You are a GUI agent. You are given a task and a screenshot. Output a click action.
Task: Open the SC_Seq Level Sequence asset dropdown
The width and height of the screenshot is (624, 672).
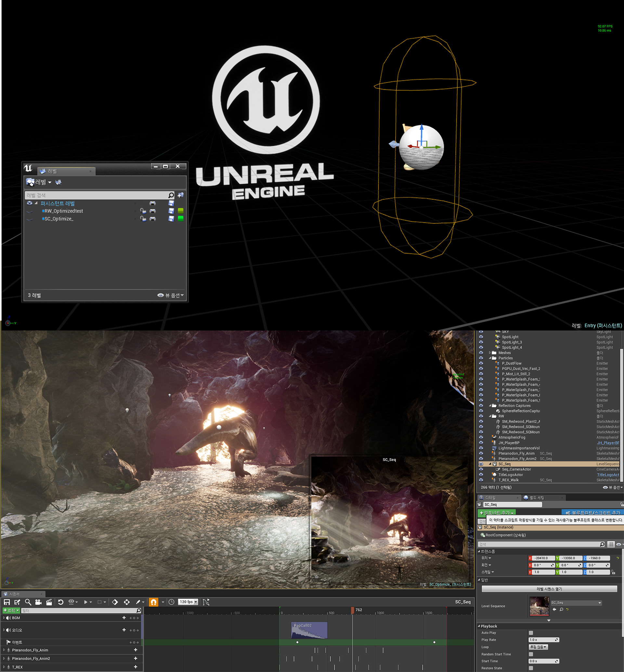[576, 603]
